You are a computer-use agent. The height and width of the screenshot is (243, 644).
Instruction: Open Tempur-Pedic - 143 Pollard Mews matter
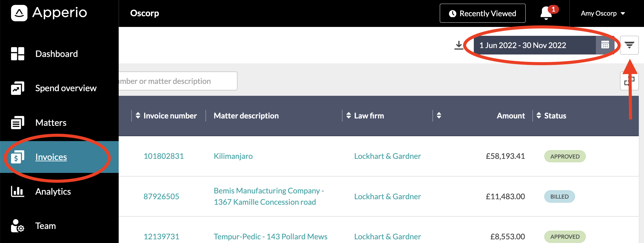[x=270, y=237]
